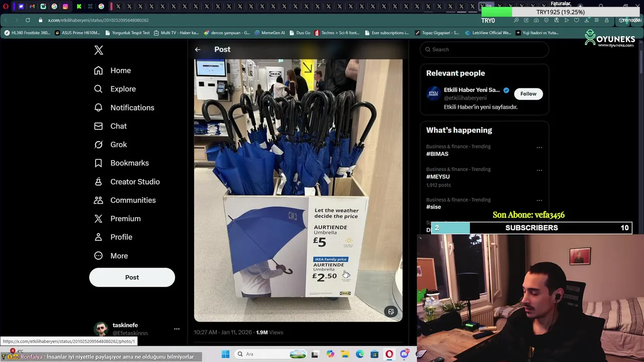Click the white Post button
Image resolution: width=644 pixels, height=362 pixels.
coord(132,278)
